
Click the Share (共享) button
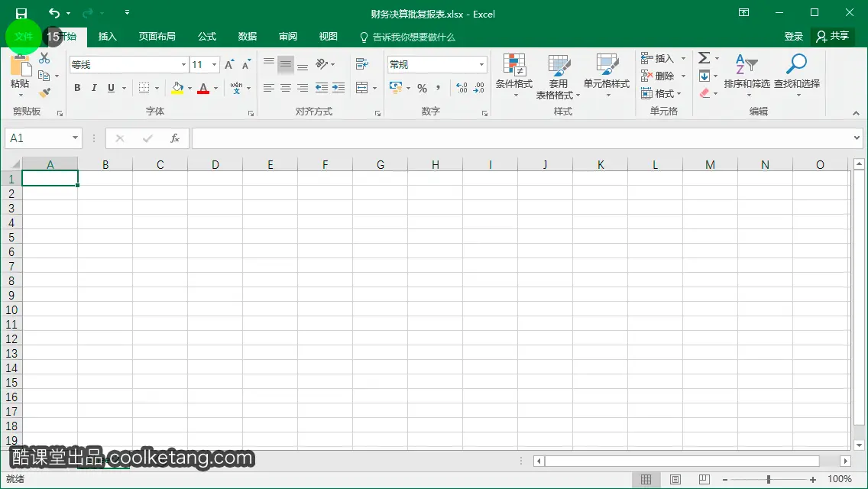[x=833, y=37]
